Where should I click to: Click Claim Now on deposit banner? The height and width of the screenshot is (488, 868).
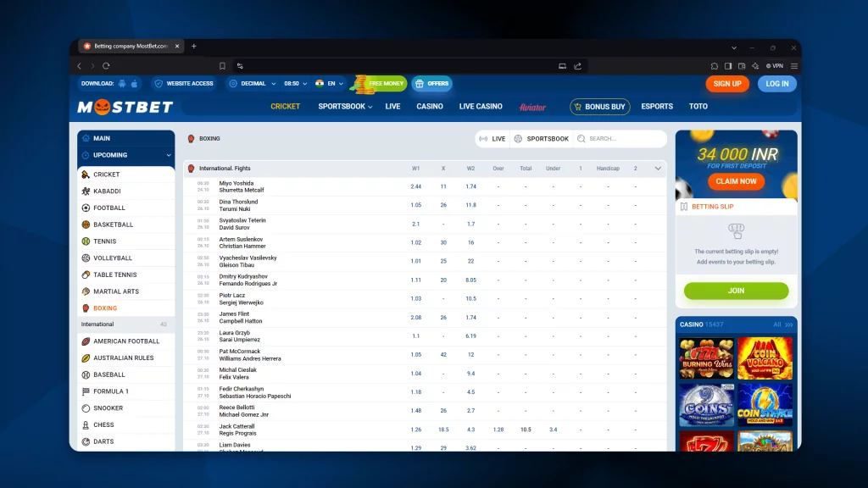pos(736,181)
